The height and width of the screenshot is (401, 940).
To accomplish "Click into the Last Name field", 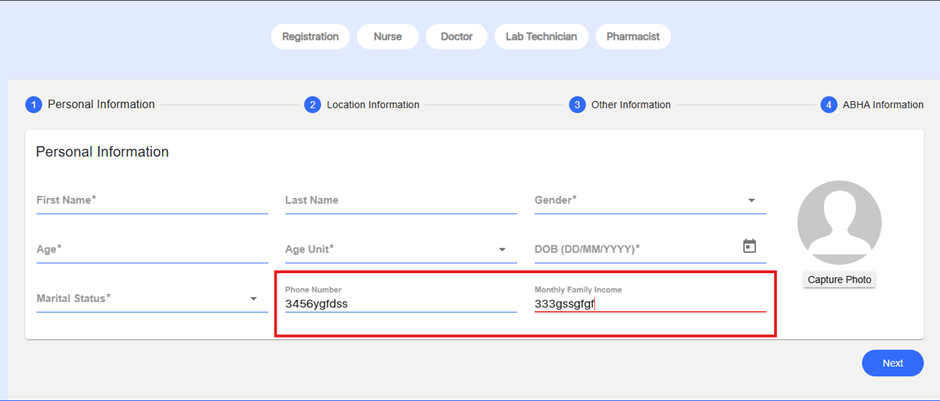I will (x=400, y=201).
